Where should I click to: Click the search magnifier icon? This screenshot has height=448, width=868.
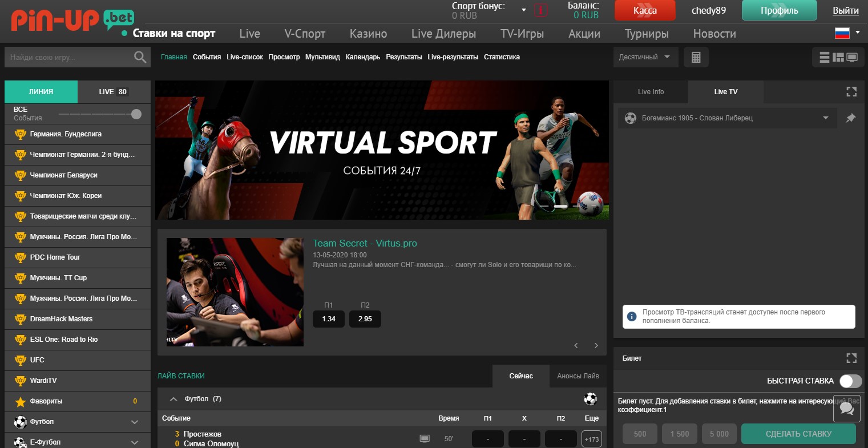coord(140,57)
